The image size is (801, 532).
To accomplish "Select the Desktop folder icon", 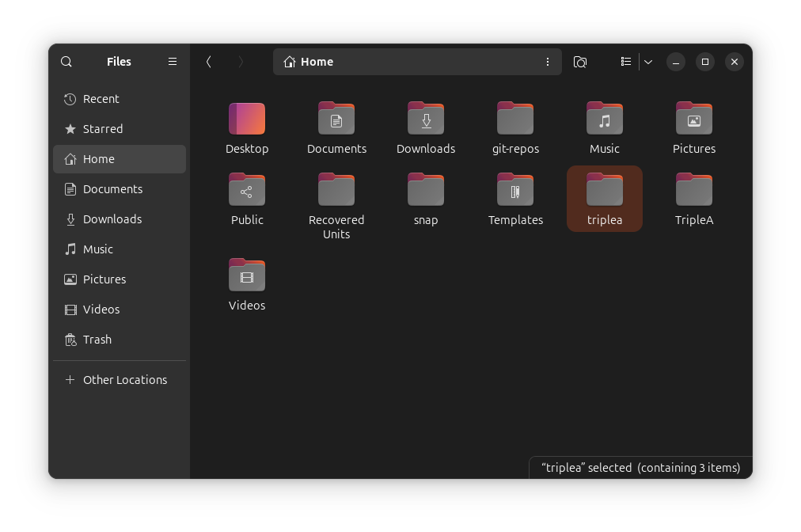I will pyautogui.click(x=247, y=118).
